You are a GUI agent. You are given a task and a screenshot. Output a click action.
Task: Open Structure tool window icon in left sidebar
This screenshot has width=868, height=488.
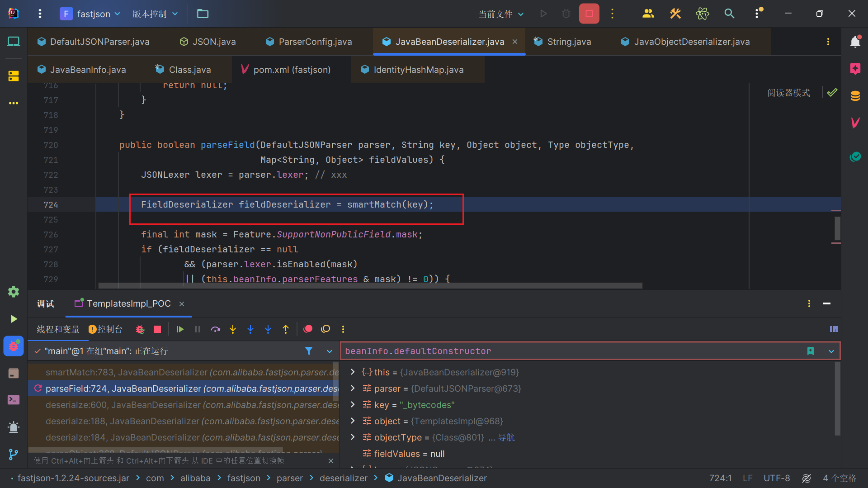coord(14,76)
